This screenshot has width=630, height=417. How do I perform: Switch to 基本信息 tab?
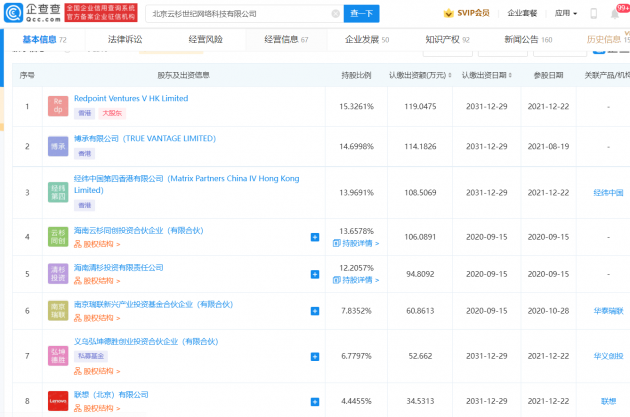click(x=45, y=39)
